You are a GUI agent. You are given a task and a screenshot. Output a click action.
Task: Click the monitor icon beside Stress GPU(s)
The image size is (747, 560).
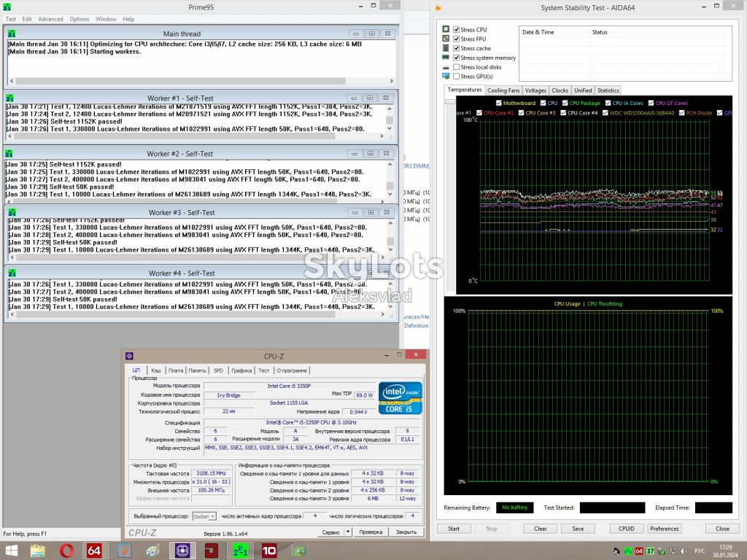[446, 76]
